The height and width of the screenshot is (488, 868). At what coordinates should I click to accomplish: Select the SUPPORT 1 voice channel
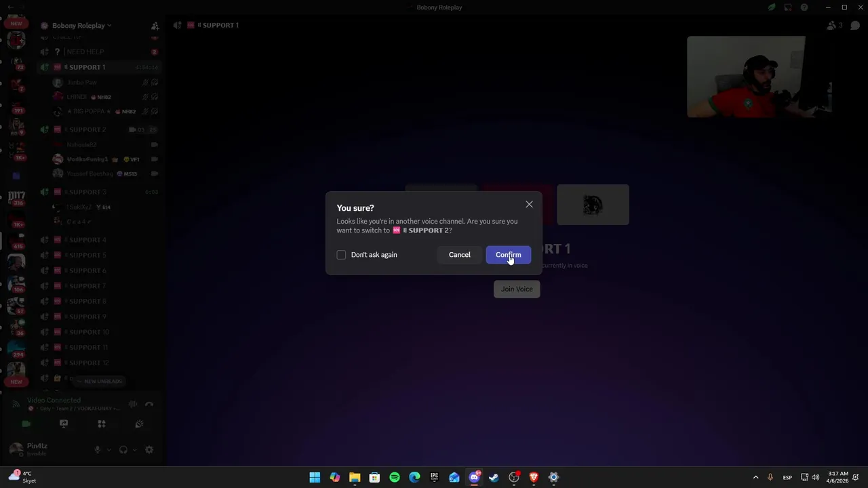tap(99, 67)
